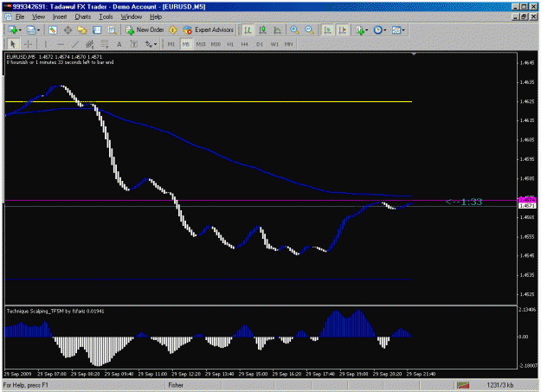Select the Crosshair tool

(x=28, y=44)
